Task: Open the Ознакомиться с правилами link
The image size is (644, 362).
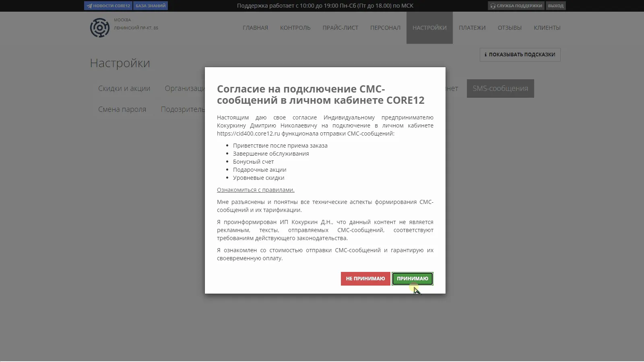Action: 256,190
